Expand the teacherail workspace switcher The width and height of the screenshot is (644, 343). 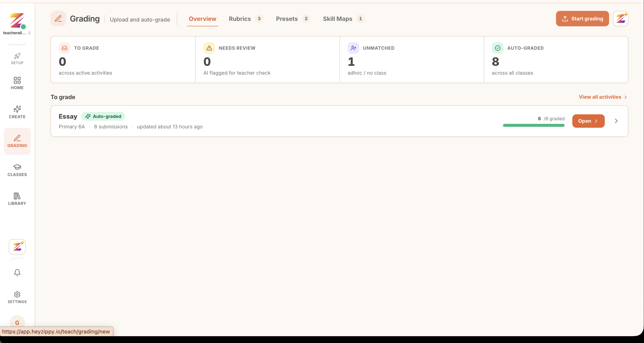click(x=17, y=33)
